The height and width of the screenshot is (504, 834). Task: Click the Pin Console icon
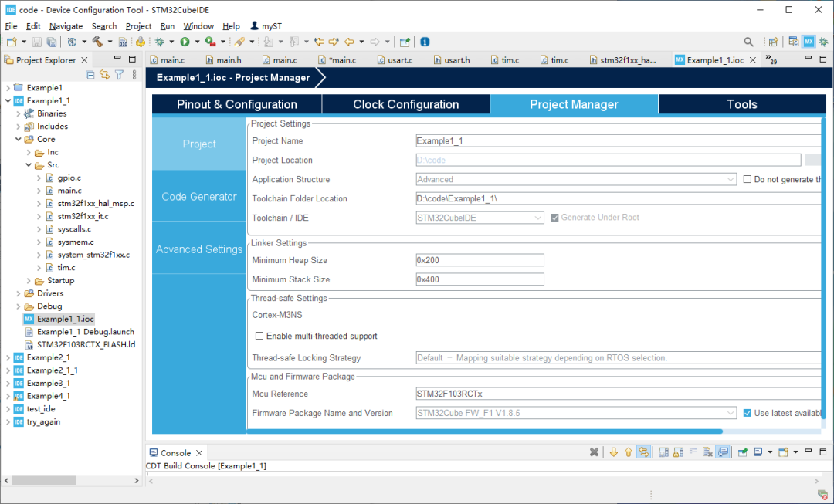[x=743, y=452]
